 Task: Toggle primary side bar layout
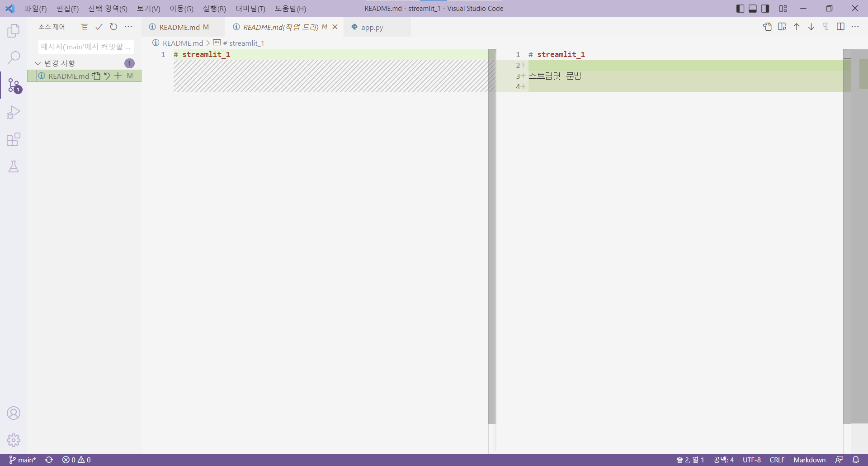click(740, 9)
